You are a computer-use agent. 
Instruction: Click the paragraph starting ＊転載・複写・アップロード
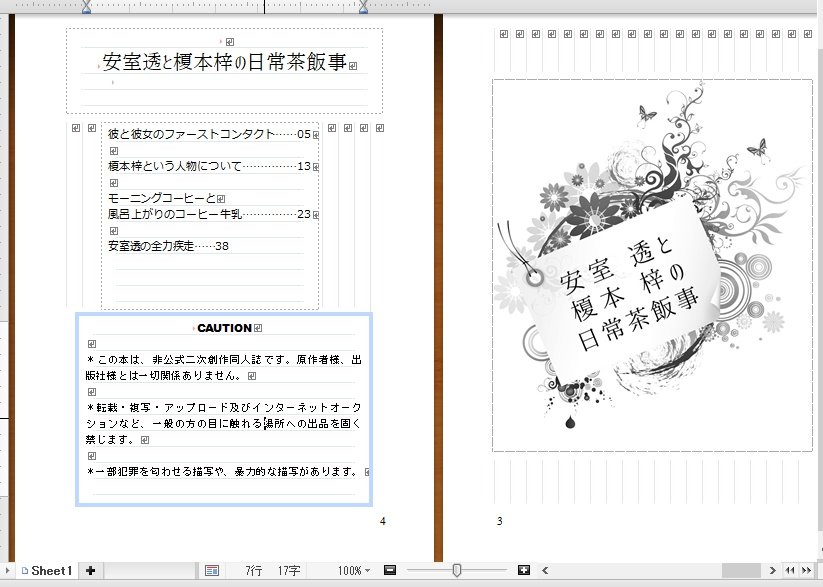(x=224, y=407)
